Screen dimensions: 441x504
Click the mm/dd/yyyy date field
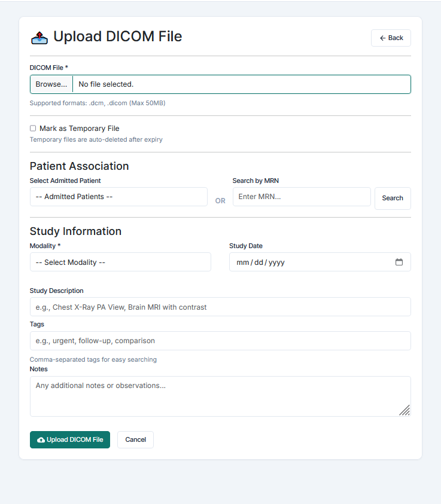tap(320, 262)
